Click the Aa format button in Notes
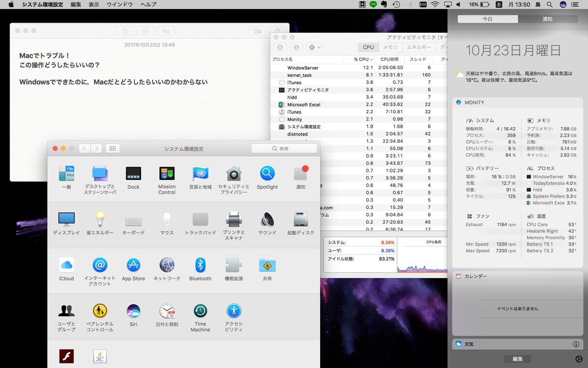Viewport: 588px width, 368px height. [x=165, y=30]
